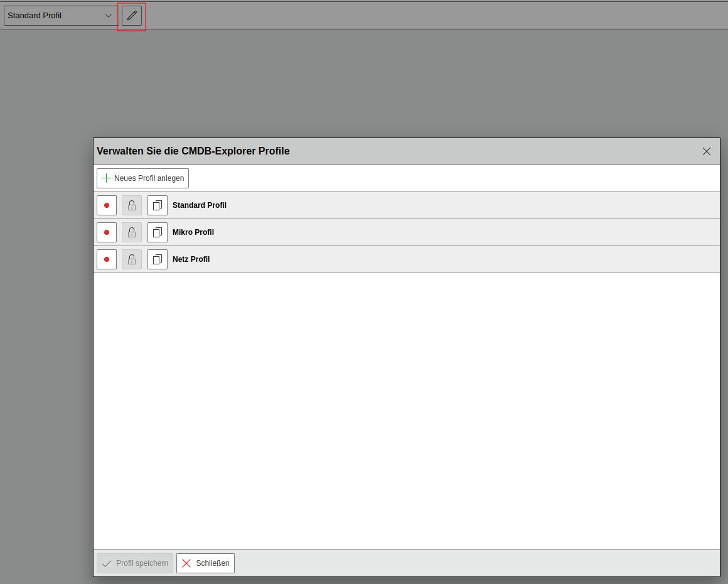Click the empty area below Netz Profil
This screenshot has height=584, width=728.
coord(407,408)
